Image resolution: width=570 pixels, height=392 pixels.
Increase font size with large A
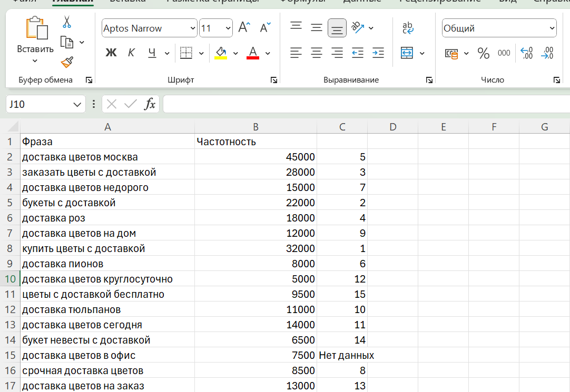click(x=244, y=27)
